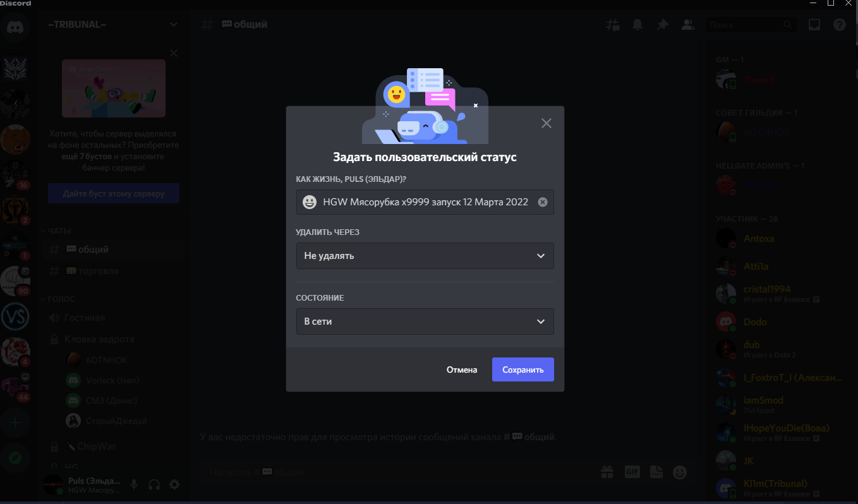Select the TRIBUNAL server icon at top

(15, 69)
